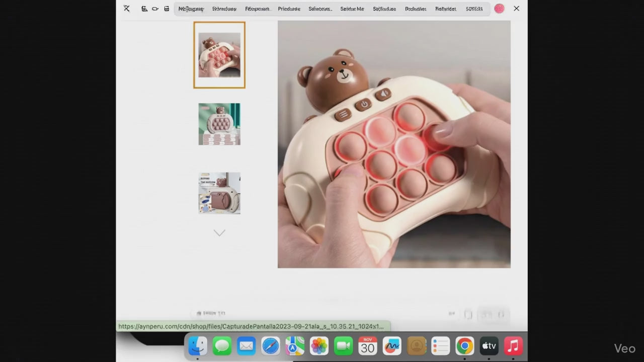Switch to the 'Seidne Me' tab
The image size is (644, 362).
click(352, 9)
